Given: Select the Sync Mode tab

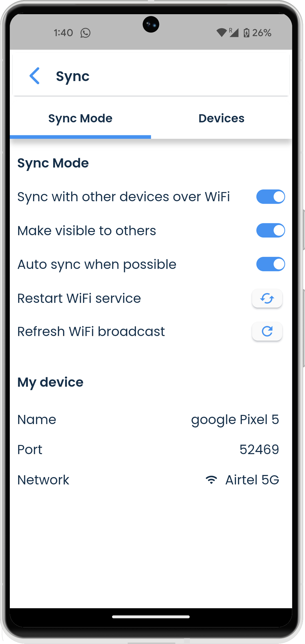Looking at the screenshot, I should (80, 118).
